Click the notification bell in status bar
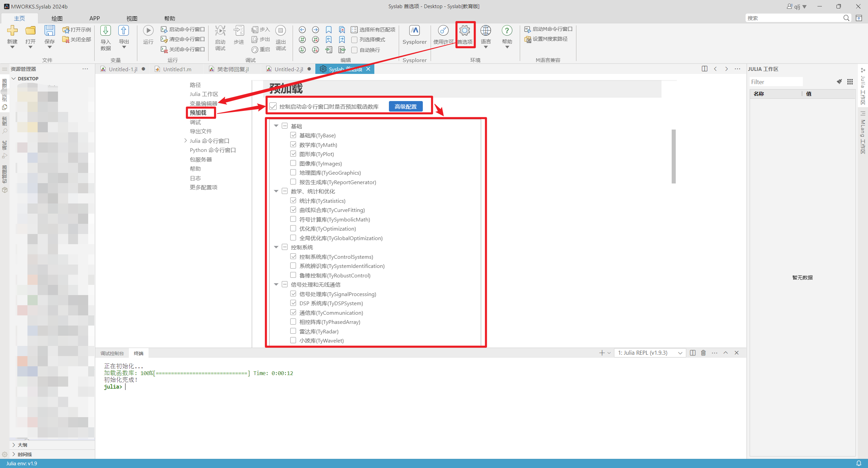The image size is (868, 468). point(859,463)
